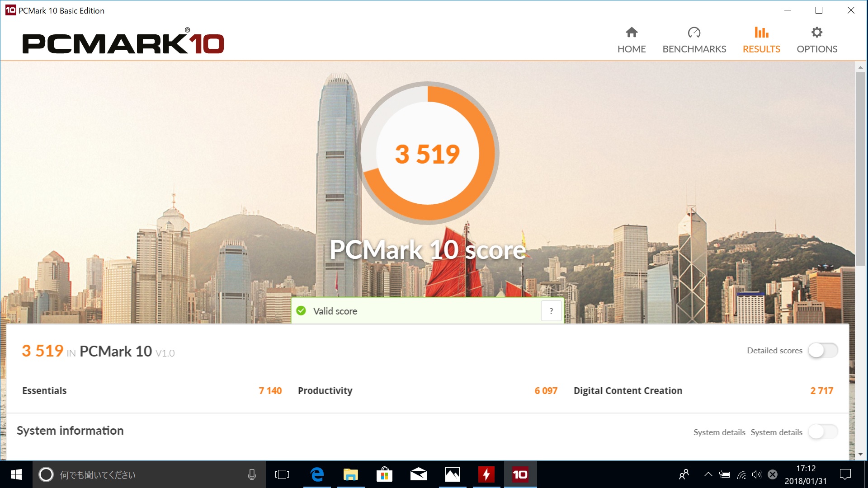The image size is (868, 488).
Task: Open Microsoft Edge from the taskbar
Action: coord(317,474)
